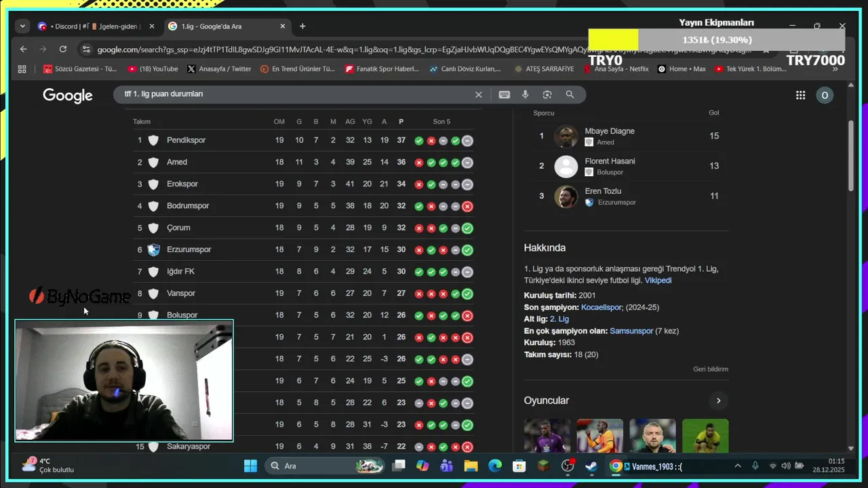Switch to the Discord tab
The height and width of the screenshot is (488, 868).
(95, 26)
